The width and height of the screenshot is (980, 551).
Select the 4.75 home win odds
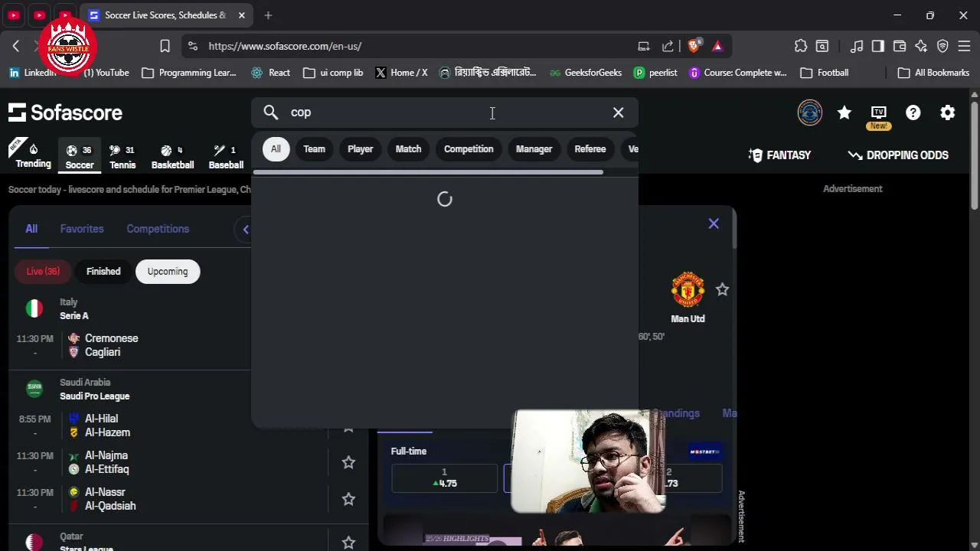point(444,478)
